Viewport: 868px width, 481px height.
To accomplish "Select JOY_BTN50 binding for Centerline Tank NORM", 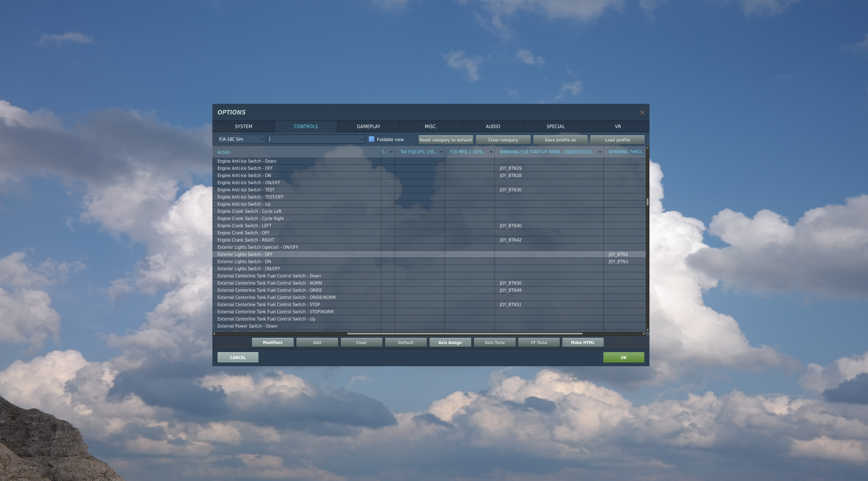I will click(x=510, y=283).
